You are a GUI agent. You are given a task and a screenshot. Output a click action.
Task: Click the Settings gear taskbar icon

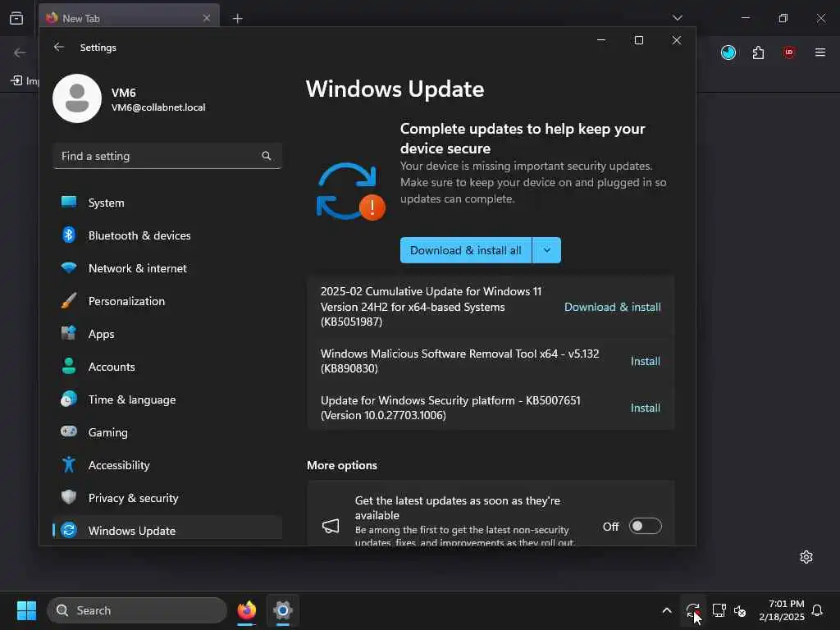coord(283,610)
